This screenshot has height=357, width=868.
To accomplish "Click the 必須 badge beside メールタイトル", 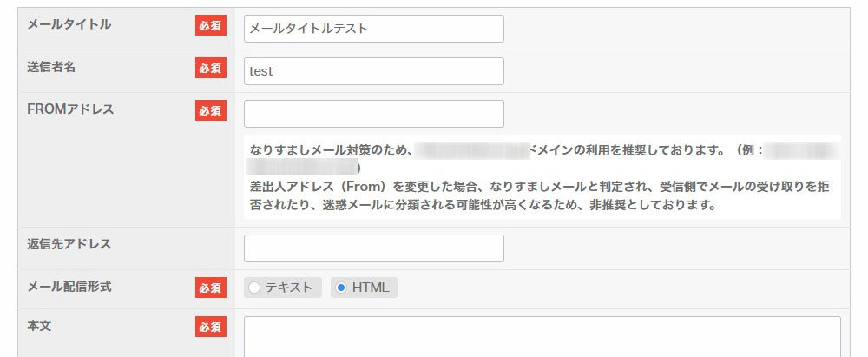I will pyautogui.click(x=210, y=26).
